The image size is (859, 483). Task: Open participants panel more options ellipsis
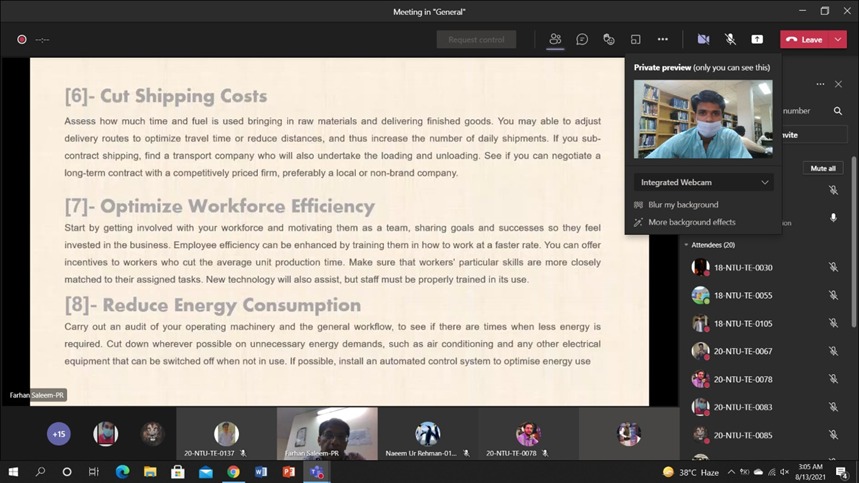[820, 84]
